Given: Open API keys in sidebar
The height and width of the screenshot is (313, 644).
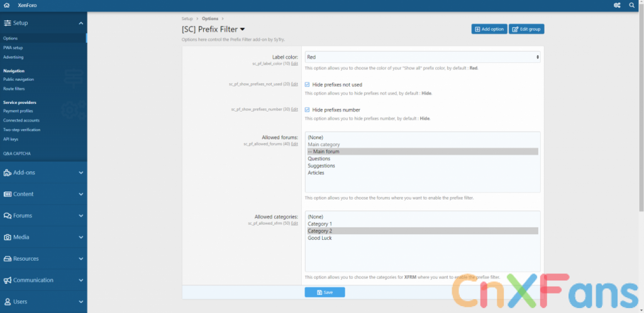Looking at the screenshot, I should click(11, 139).
